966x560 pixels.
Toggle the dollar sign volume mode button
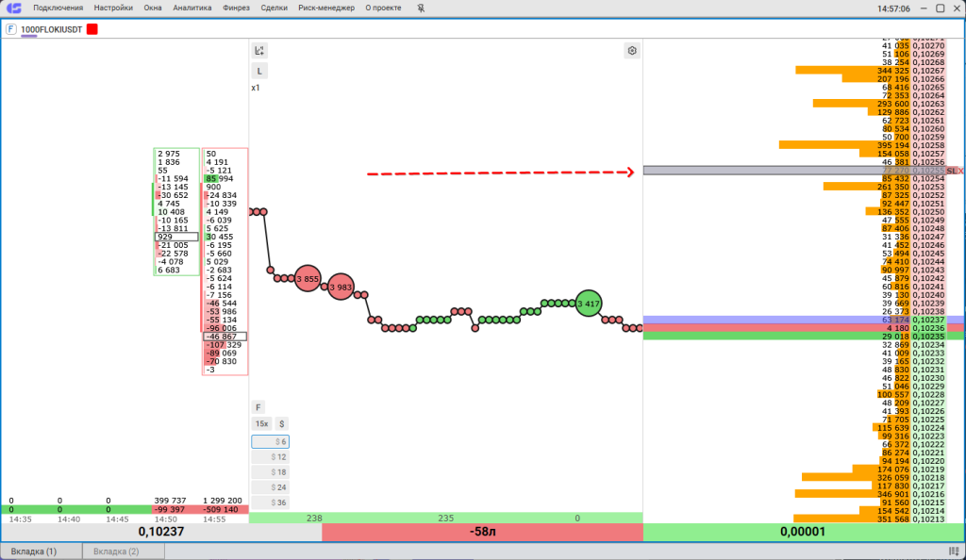coord(281,424)
